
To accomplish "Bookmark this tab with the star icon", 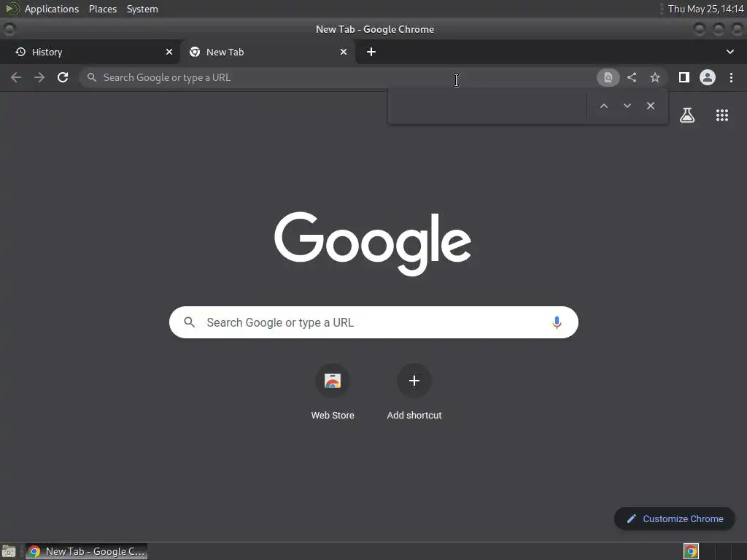I will pyautogui.click(x=655, y=77).
